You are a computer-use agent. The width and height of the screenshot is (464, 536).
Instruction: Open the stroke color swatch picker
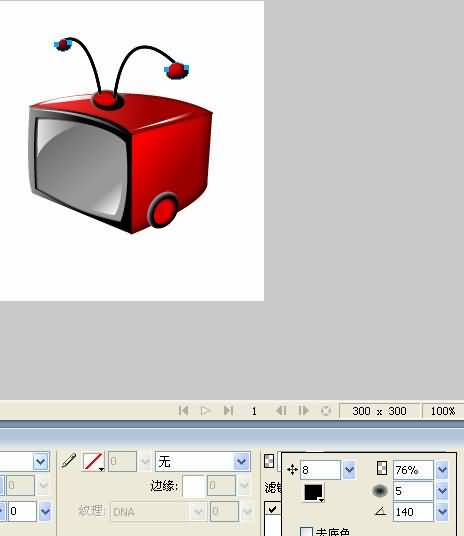93,461
